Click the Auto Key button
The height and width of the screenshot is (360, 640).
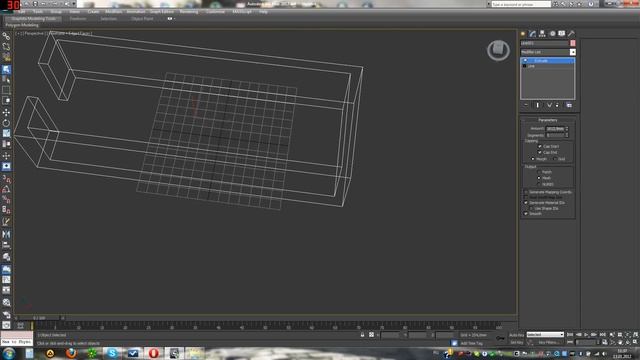(516, 335)
